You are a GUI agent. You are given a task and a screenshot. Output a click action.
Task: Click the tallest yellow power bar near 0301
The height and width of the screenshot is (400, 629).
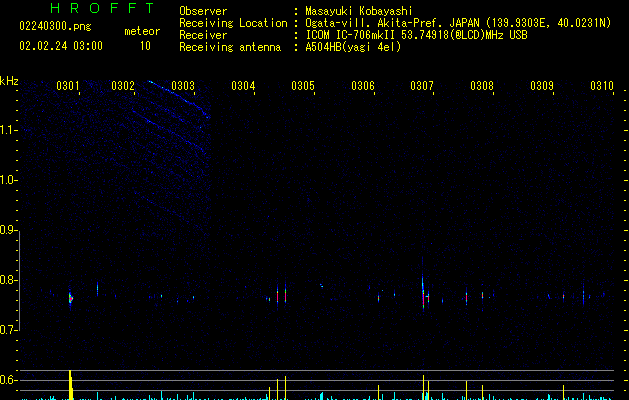tap(71, 385)
